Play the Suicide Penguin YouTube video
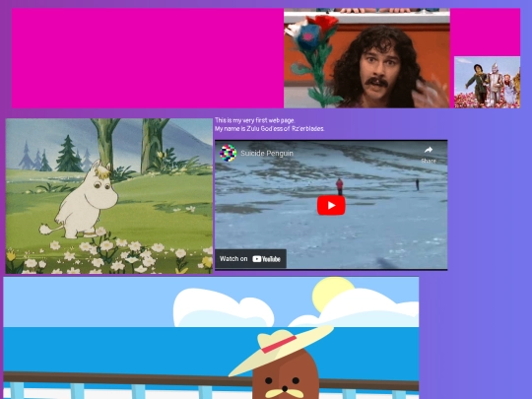This screenshot has width=532, height=399. [331, 205]
